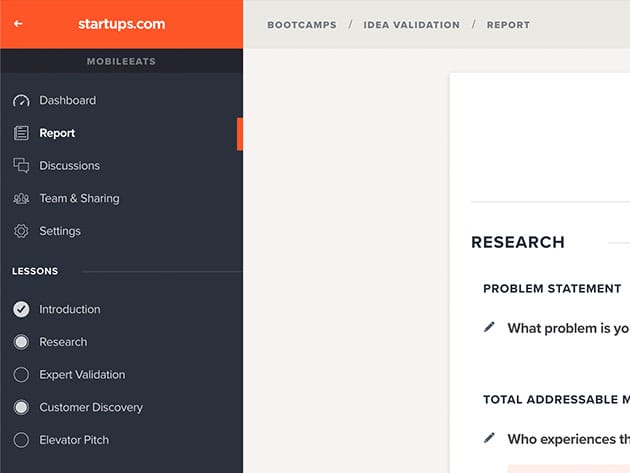Click the Report document icon
This screenshot has height=473, width=630.
tap(21, 133)
